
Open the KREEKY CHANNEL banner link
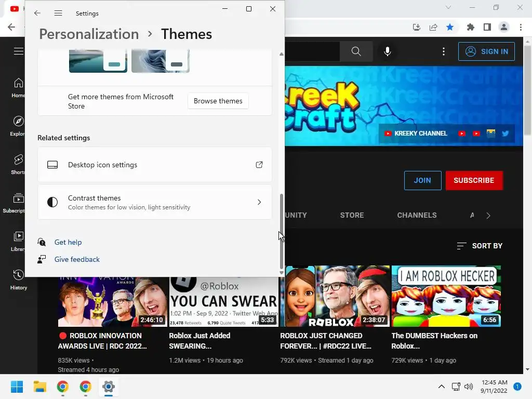click(416, 134)
